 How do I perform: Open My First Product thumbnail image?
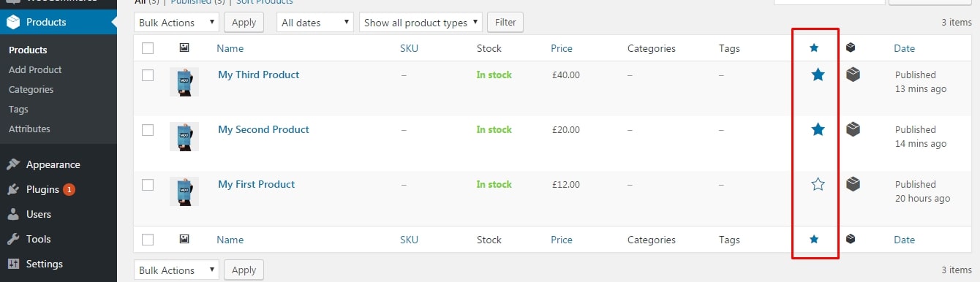click(x=184, y=191)
